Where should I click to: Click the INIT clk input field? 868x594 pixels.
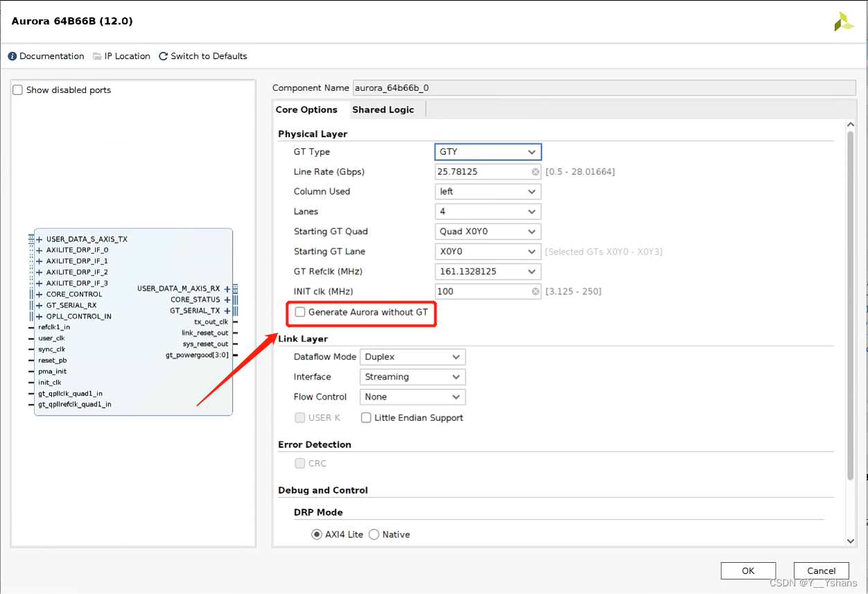488,291
